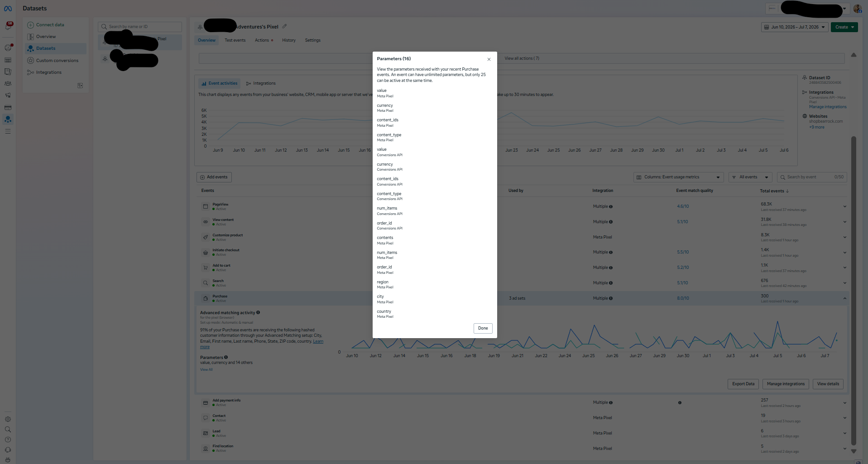This screenshot has height=464, width=868.
Task: Select the Event activities chart tab
Action: 219,83
